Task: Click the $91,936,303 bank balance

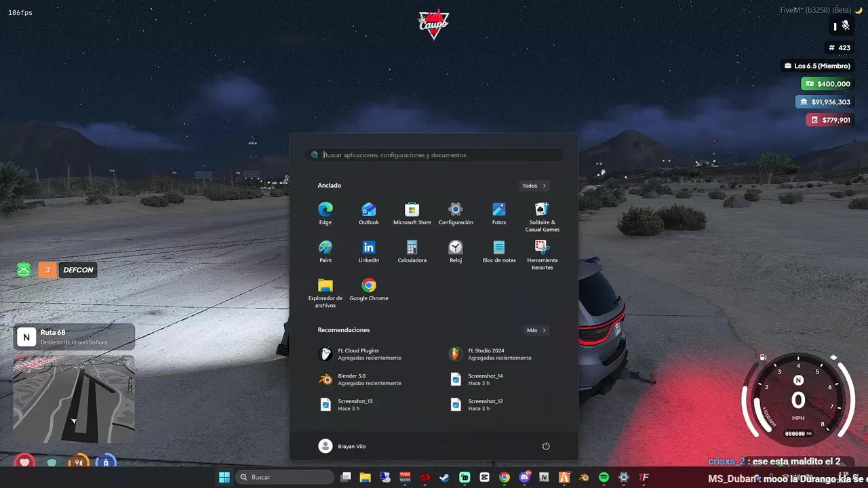Action: tap(825, 102)
